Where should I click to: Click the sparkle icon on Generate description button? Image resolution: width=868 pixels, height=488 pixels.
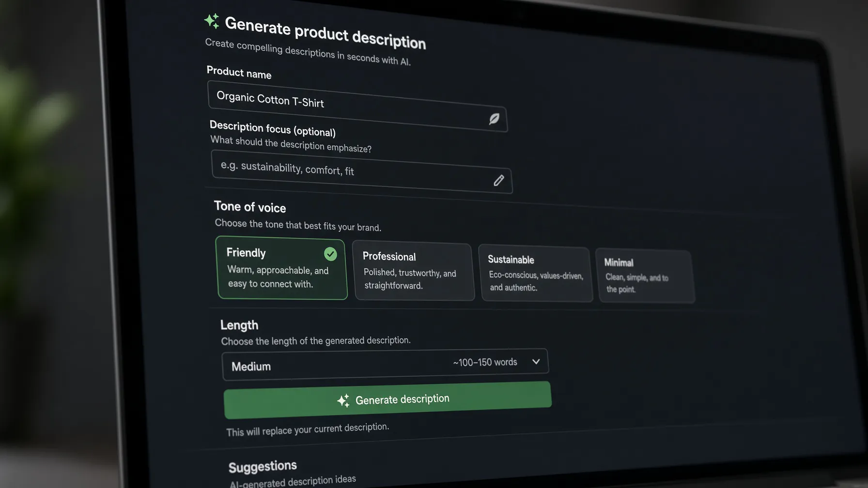[x=343, y=401]
